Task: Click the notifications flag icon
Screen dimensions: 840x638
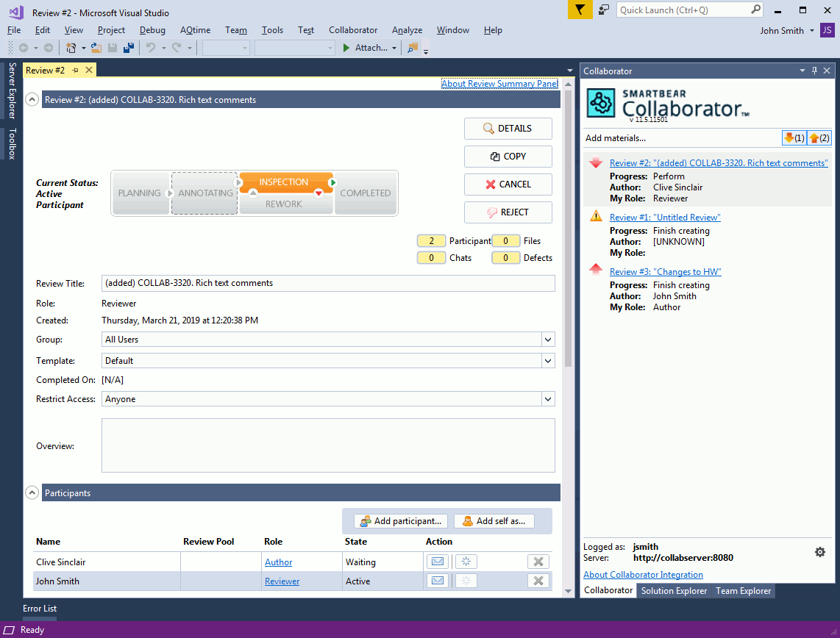Action: 580,10
